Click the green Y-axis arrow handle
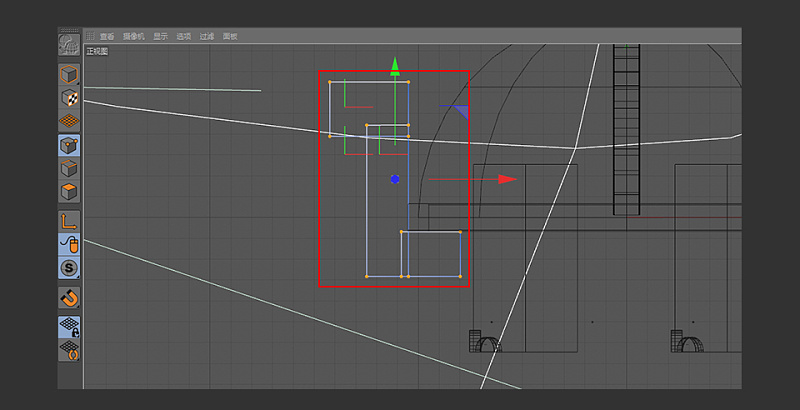800x410 pixels. (x=396, y=67)
